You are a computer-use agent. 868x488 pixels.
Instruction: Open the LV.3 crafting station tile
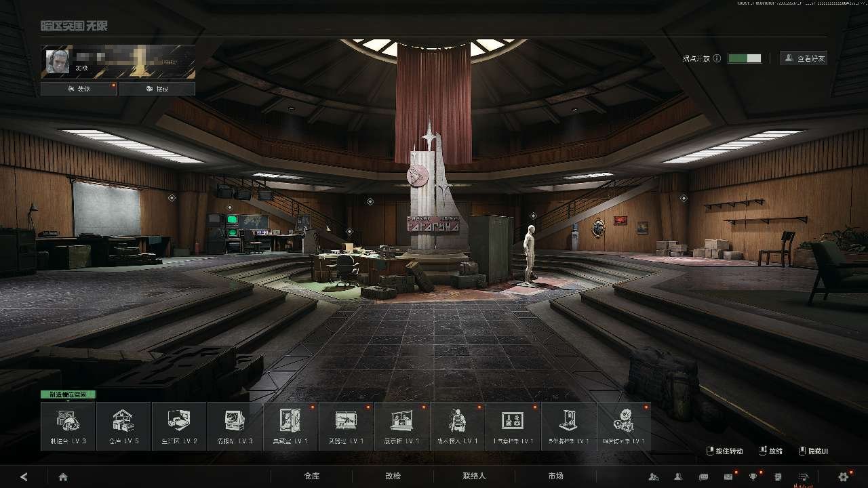68,426
